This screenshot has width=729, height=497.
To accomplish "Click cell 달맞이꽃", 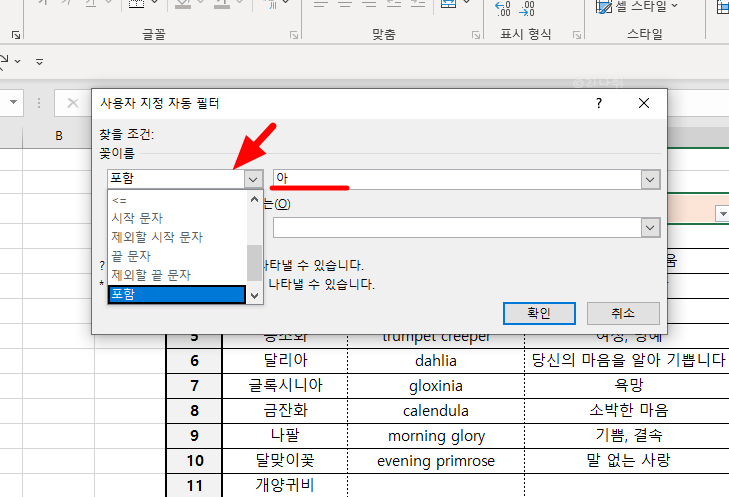I will point(285,461).
